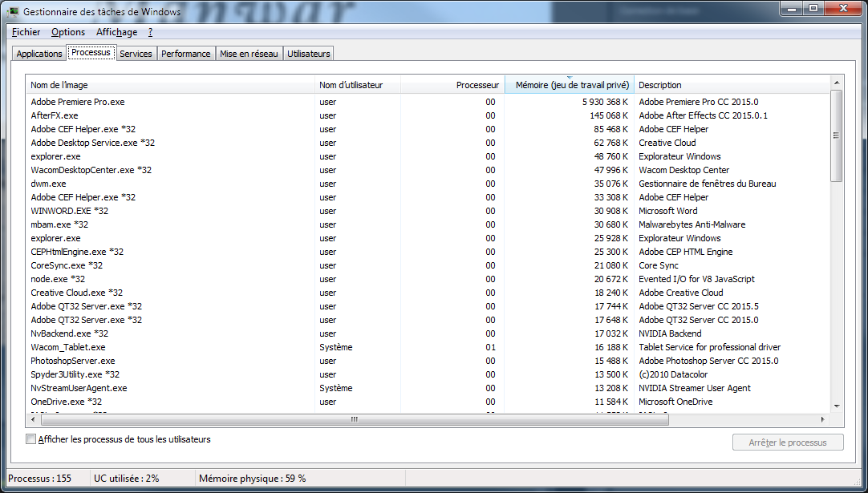This screenshot has width=868, height=493.
Task: Select the NvStreamUserAgent.exe process
Action: (x=428, y=388)
